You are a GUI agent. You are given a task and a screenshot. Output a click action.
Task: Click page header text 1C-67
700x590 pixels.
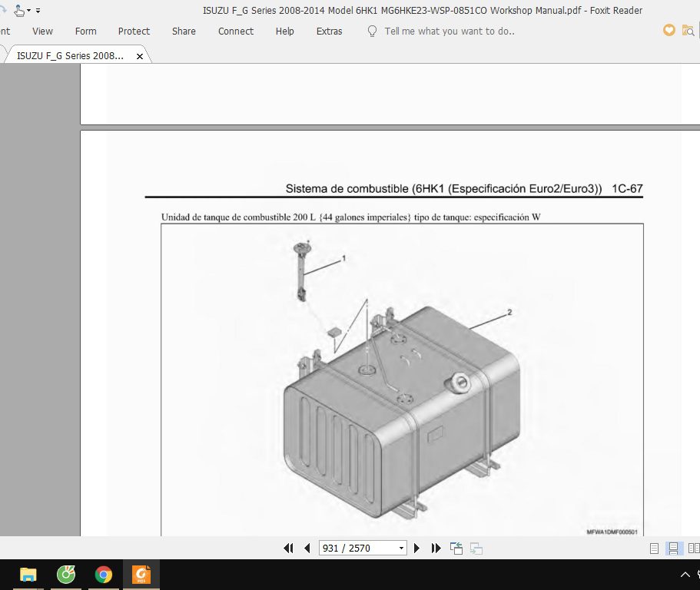[627, 189]
